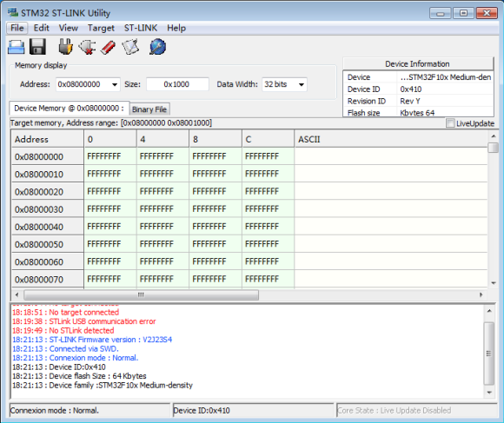Image resolution: width=504 pixels, height=423 pixels.
Task: Click the memory table scroll right arrow
Action: [481, 294]
